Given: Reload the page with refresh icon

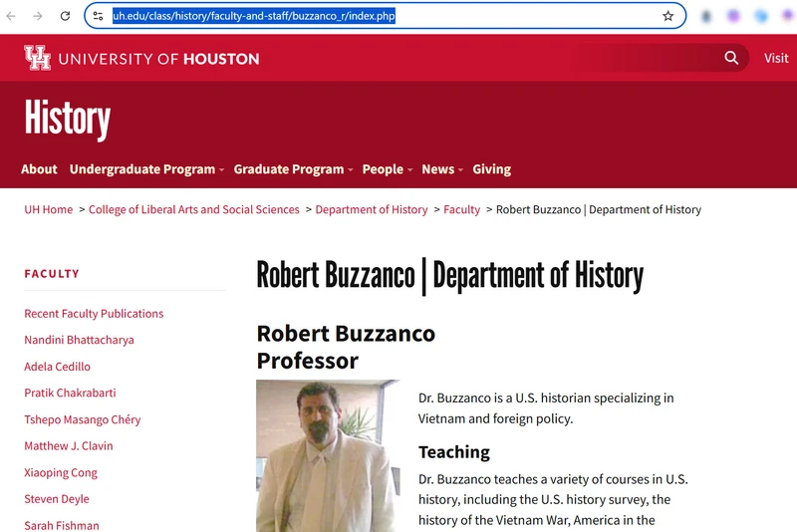Looking at the screenshot, I should click(65, 16).
